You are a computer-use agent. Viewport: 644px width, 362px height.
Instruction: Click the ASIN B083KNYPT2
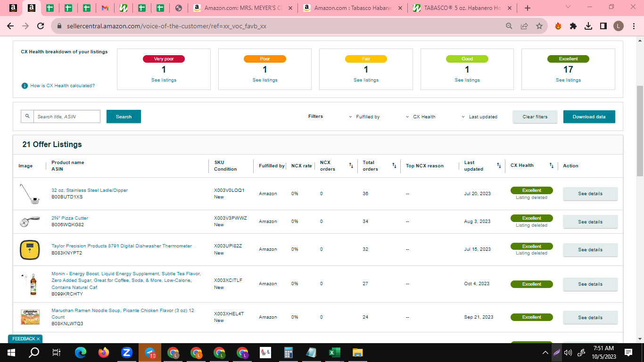(66, 253)
